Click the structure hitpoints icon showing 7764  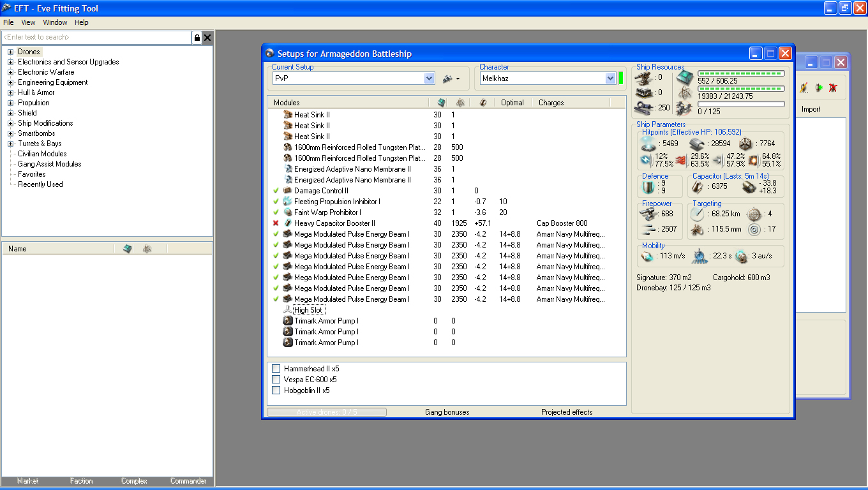tap(745, 144)
